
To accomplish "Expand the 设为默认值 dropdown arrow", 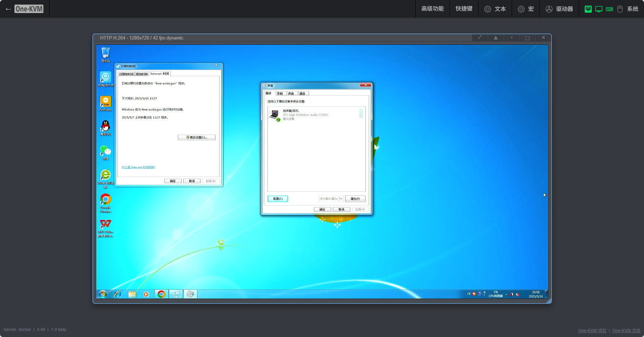I will [x=341, y=199].
